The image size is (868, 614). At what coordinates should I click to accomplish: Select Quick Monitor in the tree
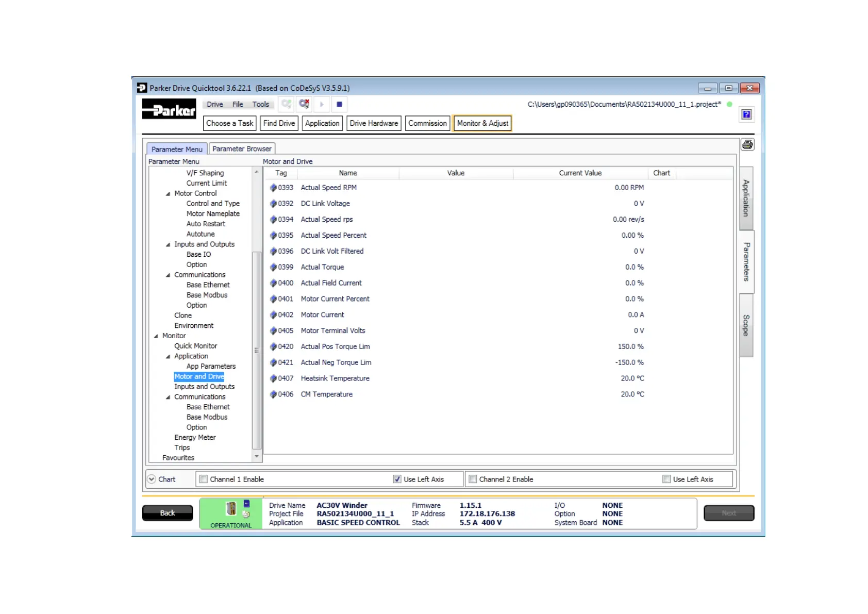(195, 346)
